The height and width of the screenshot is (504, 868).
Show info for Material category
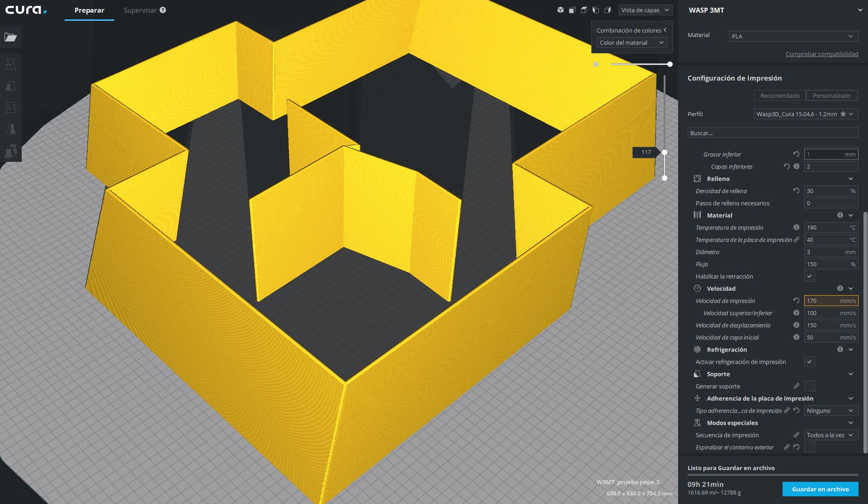click(840, 215)
